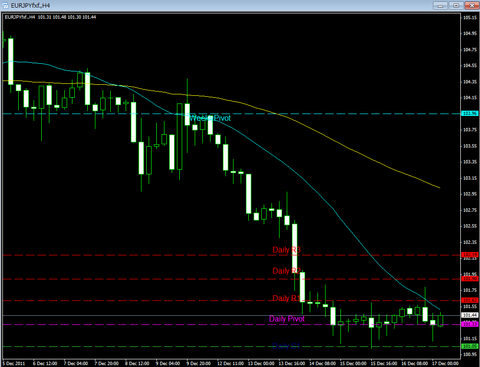Click 105.15 on the price axis
This screenshot has height=367, width=480.
[470, 17]
